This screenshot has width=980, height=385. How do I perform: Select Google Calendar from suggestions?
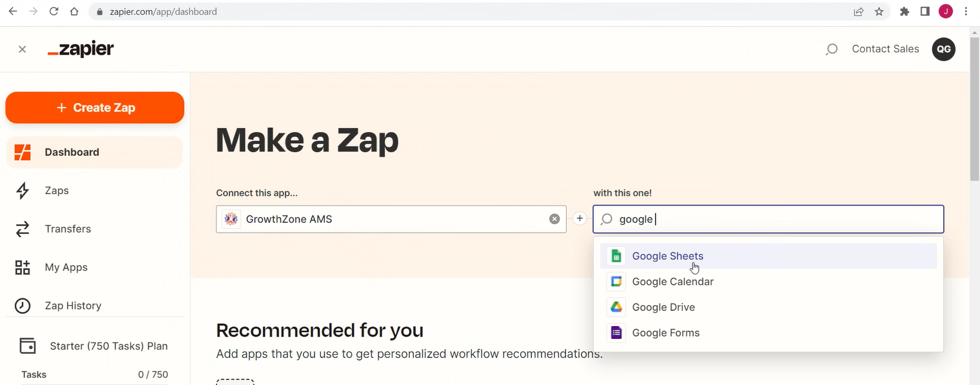point(768,282)
